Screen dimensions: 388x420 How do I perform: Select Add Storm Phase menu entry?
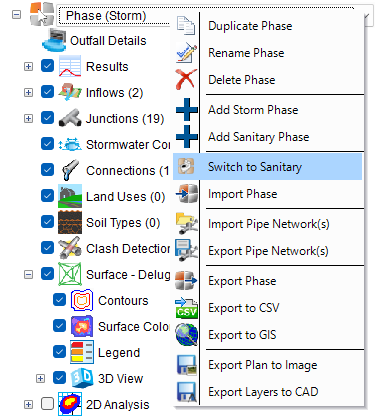click(268, 110)
